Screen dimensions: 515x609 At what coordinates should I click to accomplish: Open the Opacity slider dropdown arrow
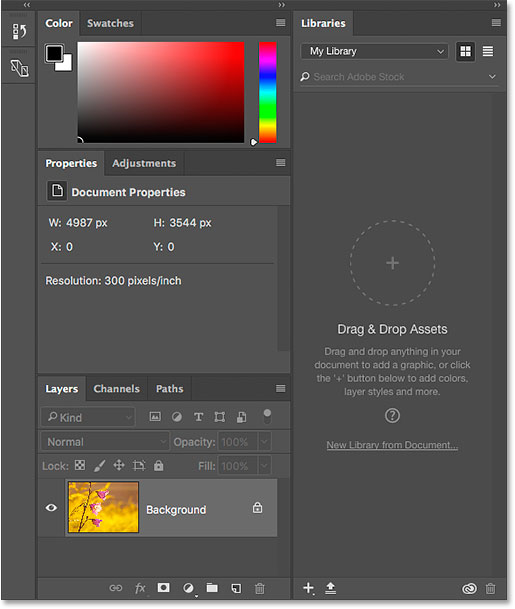(x=264, y=442)
